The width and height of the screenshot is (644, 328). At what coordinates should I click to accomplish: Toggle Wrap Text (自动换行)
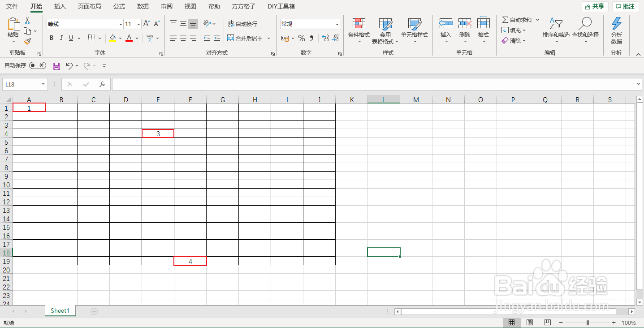click(x=242, y=24)
